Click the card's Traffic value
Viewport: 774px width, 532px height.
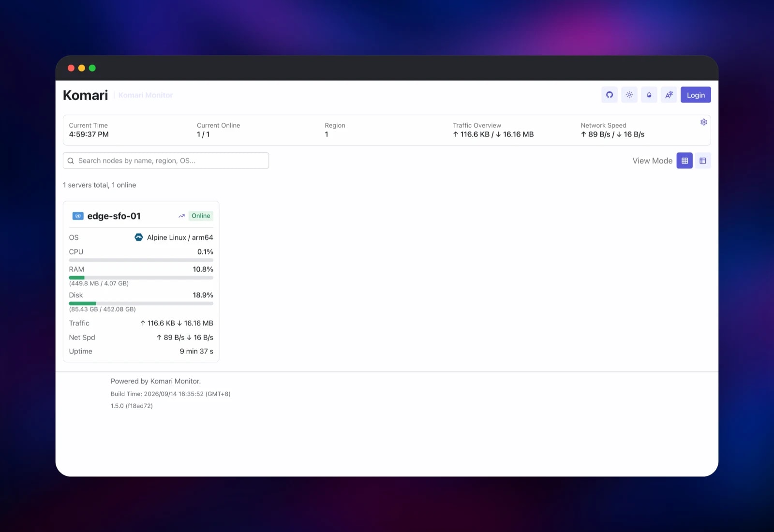coord(177,323)
